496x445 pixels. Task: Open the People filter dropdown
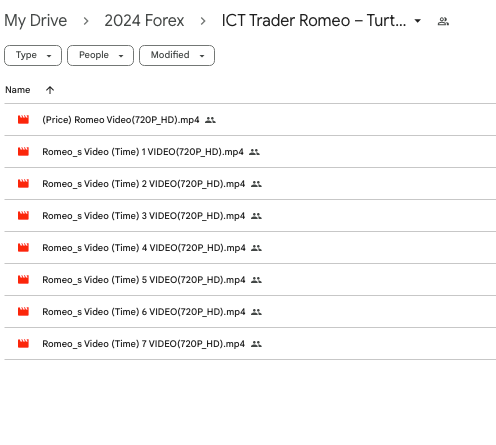pos(100,55)
